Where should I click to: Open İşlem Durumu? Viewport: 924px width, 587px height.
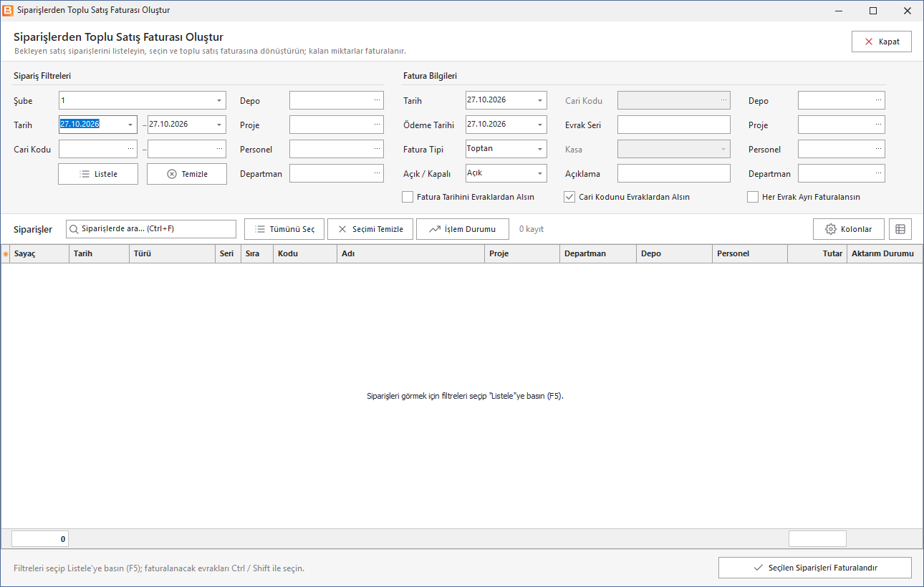click(463, 229)
